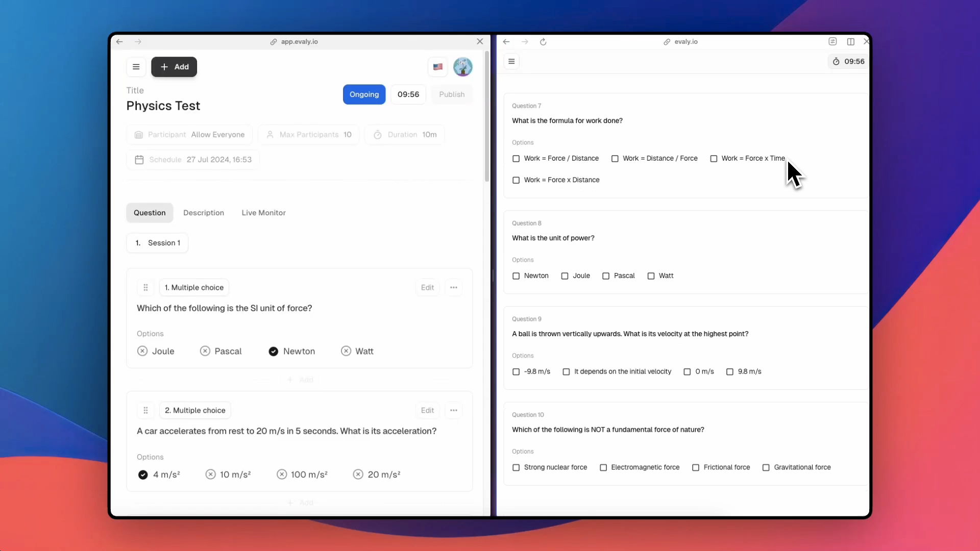Image resolution: width=980 pixels, height=551 pixels.
Task: Go forward in right evaly.io window
Action: pyautogui.click(x=525, y=42)
